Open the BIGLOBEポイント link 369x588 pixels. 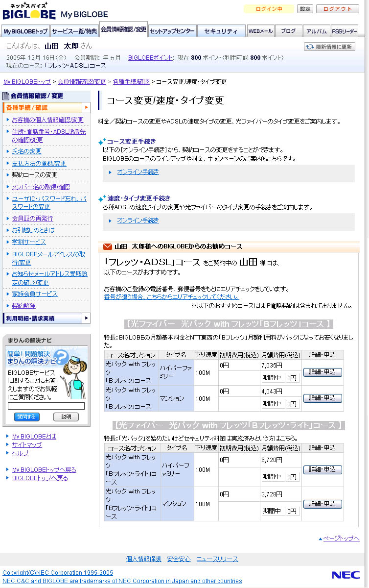coord(150,58)
